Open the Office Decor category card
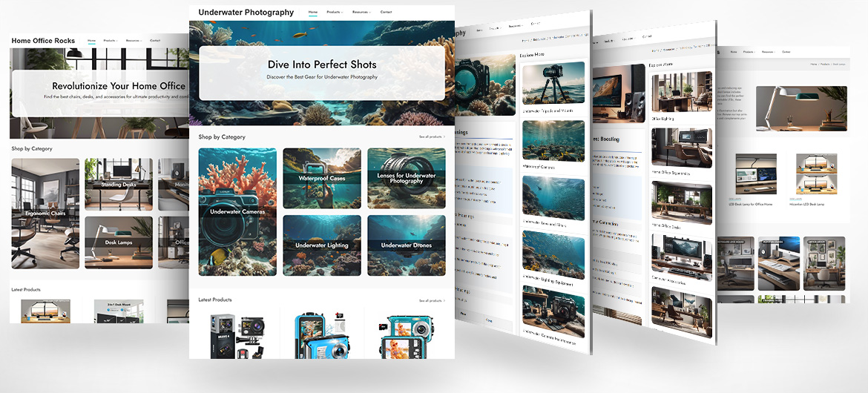 click(x=824, y=263)
